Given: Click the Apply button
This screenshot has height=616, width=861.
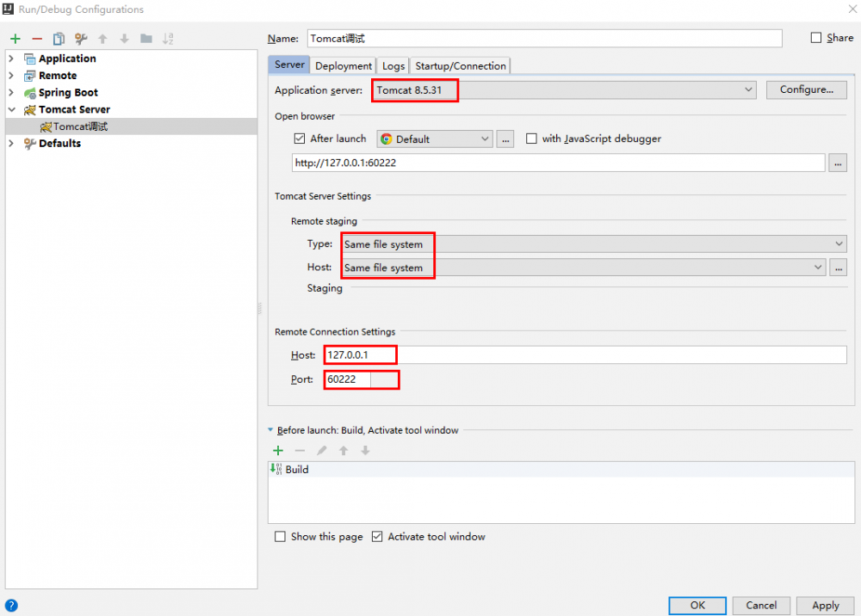Looking at the screenshot, I should (826, 605).
